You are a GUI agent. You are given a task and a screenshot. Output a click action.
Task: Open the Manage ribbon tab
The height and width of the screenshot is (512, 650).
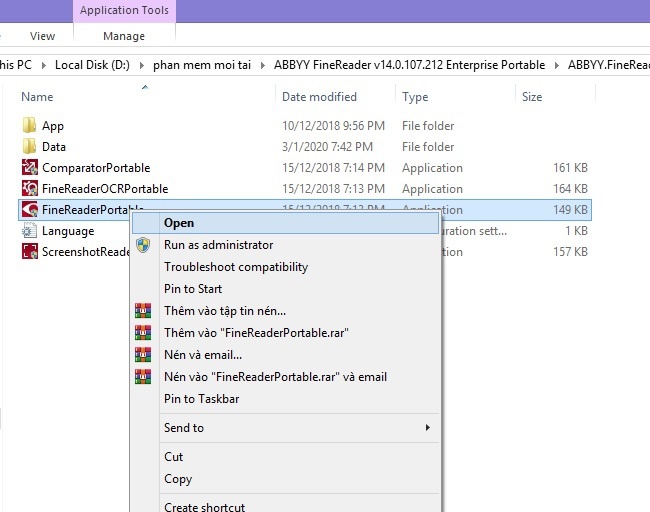point(124,36)
